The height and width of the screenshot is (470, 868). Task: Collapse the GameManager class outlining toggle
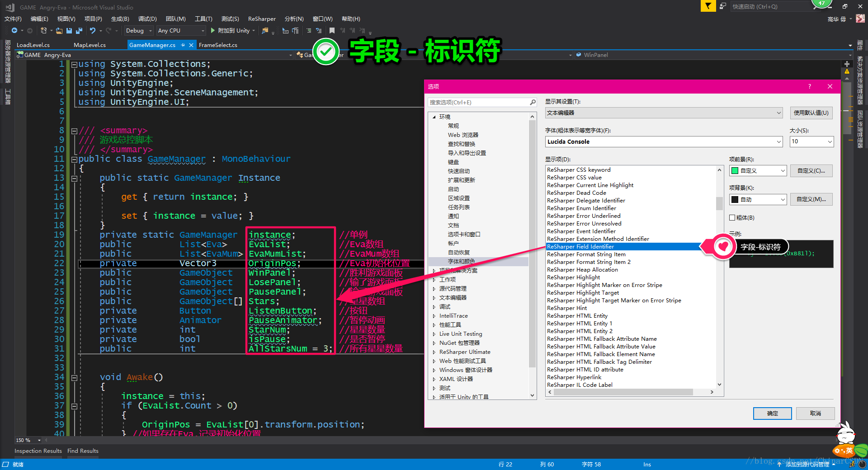tap(74, 160)
